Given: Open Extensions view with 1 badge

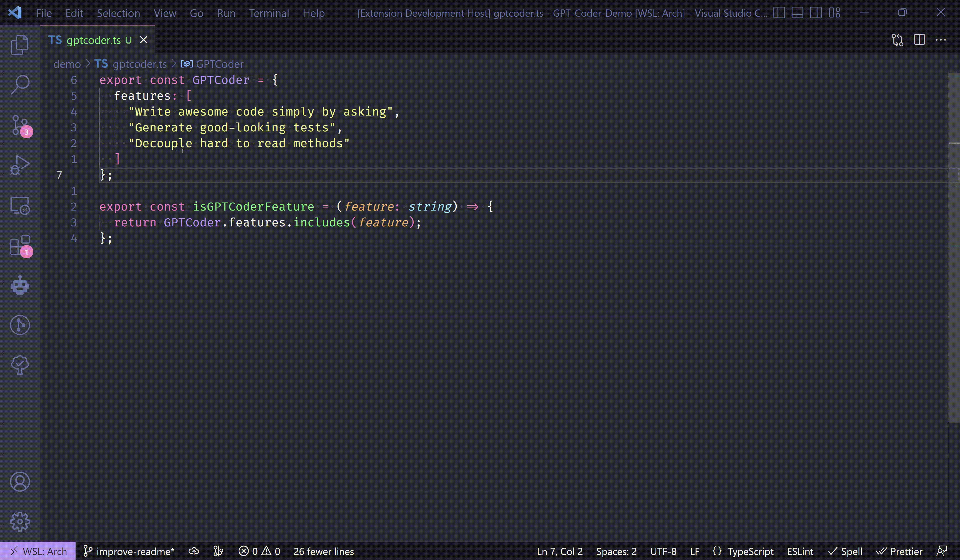Looking at the screenshot, I should tap(20, 245).
